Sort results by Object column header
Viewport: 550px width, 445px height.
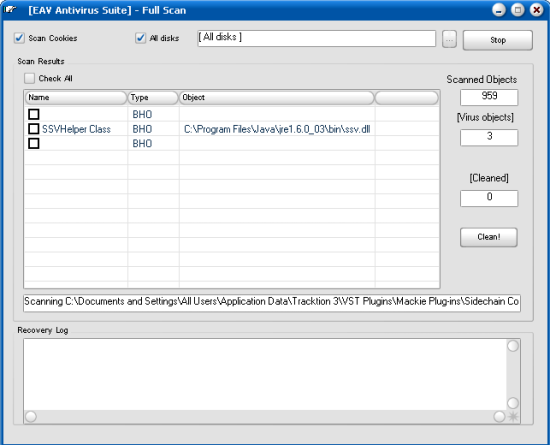tap(277, 98)
